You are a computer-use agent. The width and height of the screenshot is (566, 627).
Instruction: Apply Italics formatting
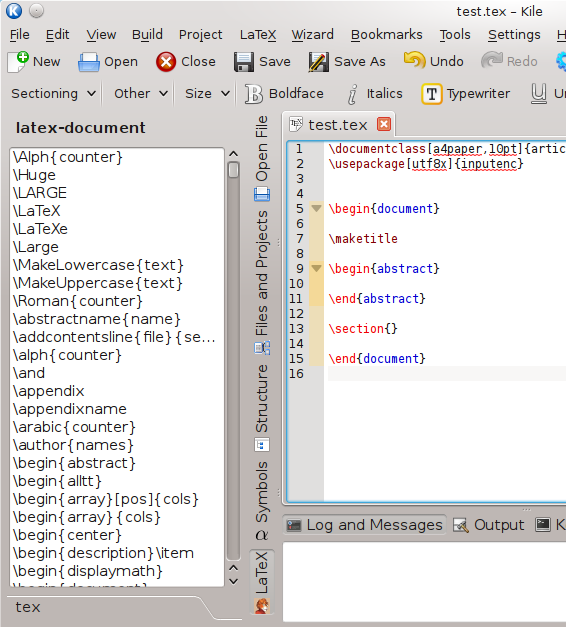click(x=352, y=94)
